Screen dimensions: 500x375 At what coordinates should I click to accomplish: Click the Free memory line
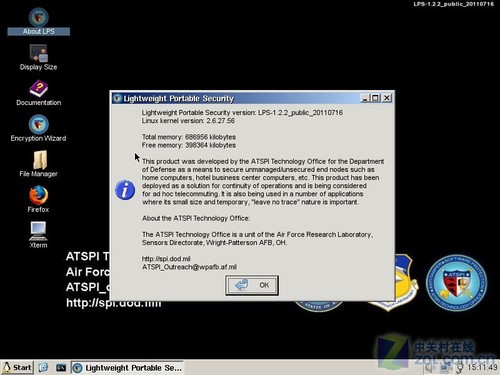click(x=189, y=145)
